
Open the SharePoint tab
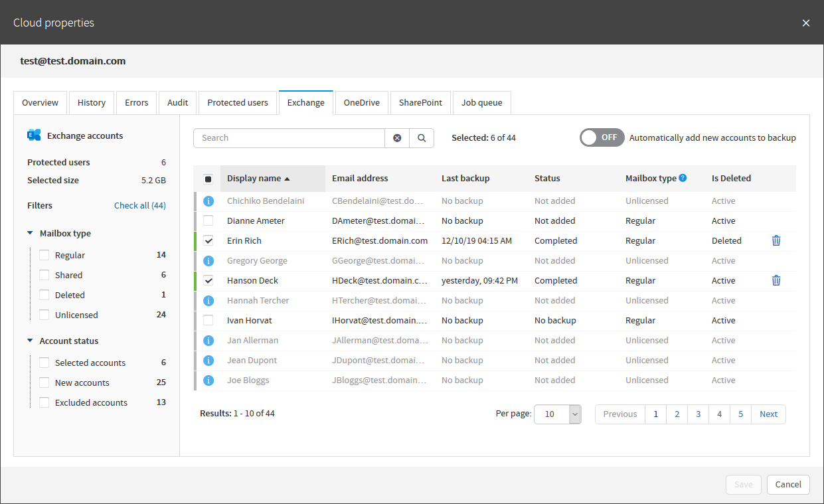click(421, 103)
